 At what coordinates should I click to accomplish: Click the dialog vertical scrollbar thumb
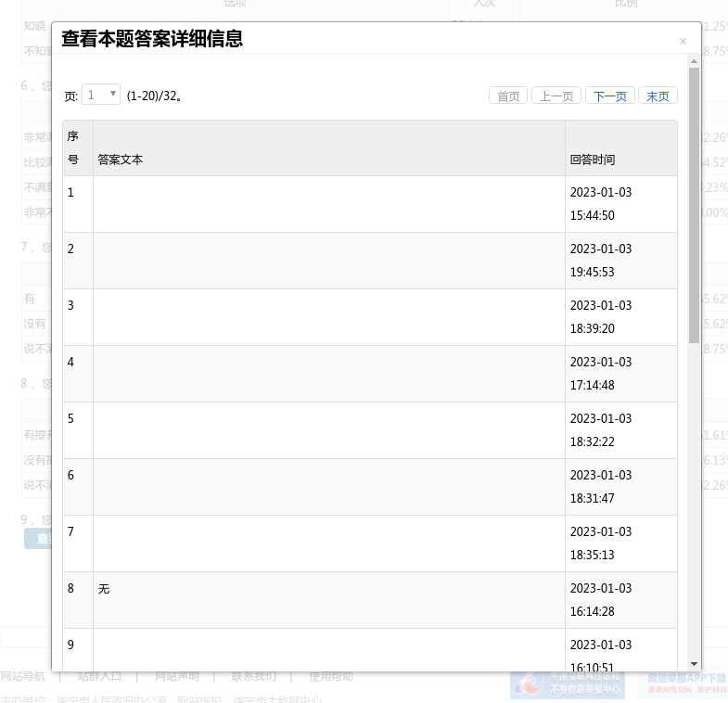694,204
